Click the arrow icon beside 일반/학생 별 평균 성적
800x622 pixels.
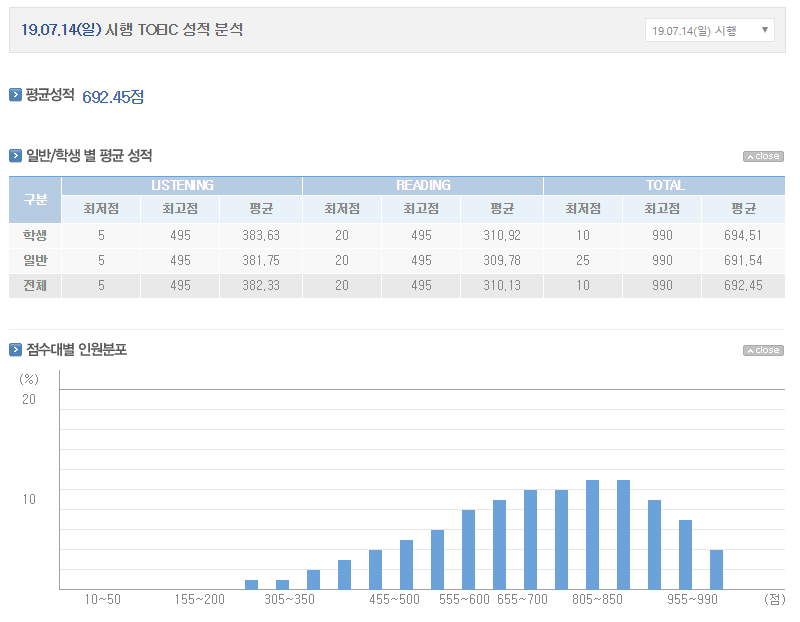click(x=15, y=156)
